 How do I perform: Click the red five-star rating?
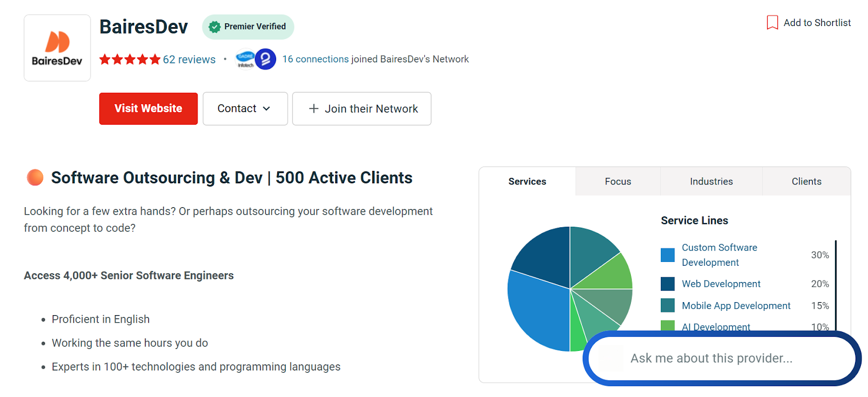(130, 59)
